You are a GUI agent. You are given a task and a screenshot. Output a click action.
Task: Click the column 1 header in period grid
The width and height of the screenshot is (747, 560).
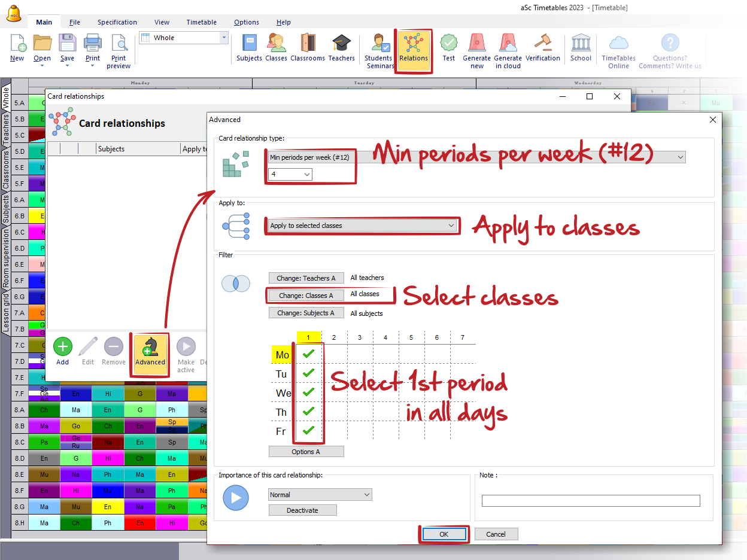(308, 337)
